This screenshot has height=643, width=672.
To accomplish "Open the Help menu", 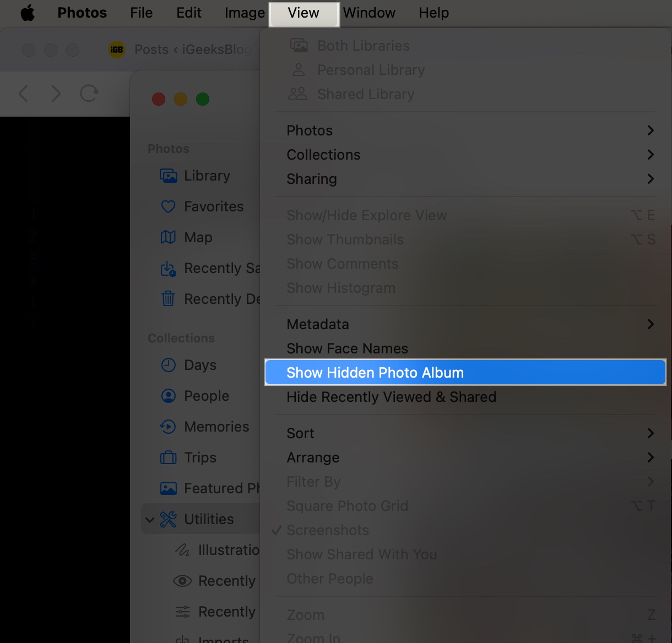I will pyautogui.click(x=433, y=13).
